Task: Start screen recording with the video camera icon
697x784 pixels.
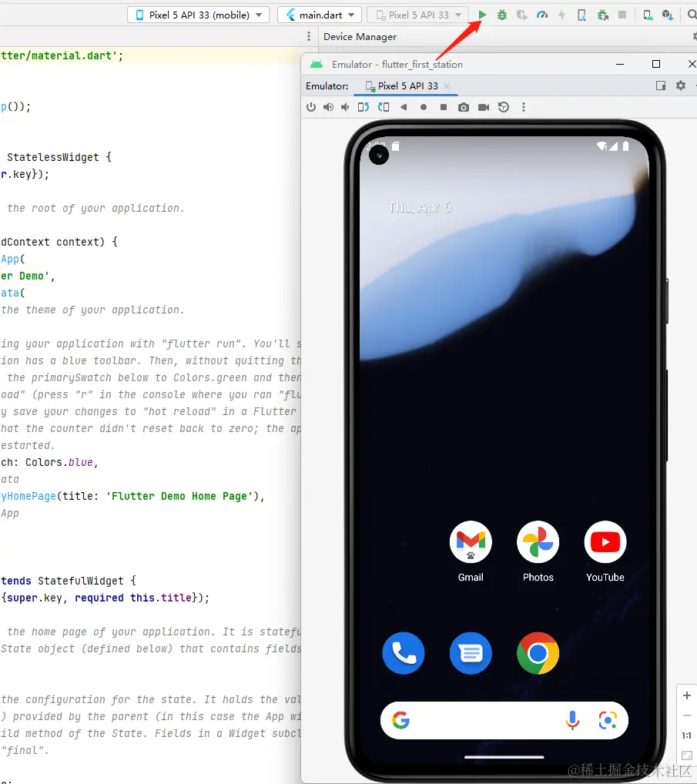Action: coord(484,107)
